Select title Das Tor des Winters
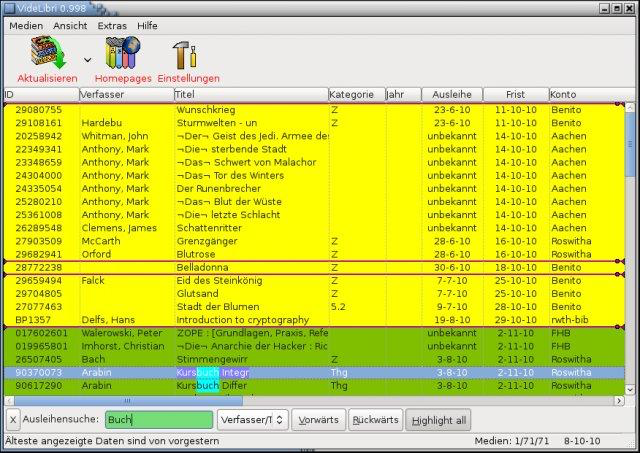The image size is (640, 453). (x=230, y=175)
